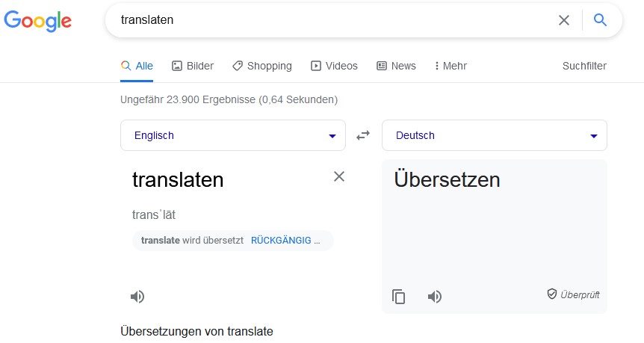Switch to the Bilder tab
The height and width of the screenshot is (343, 644).
193,66
